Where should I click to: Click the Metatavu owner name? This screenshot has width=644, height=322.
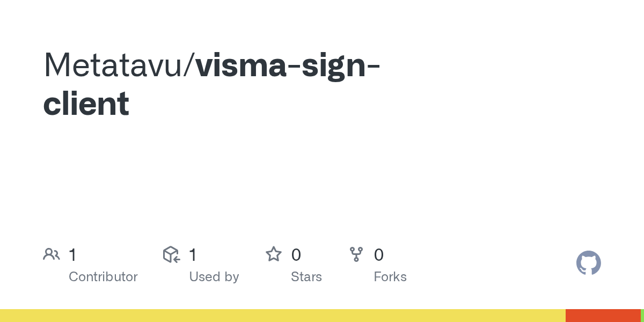pos(114,64)
